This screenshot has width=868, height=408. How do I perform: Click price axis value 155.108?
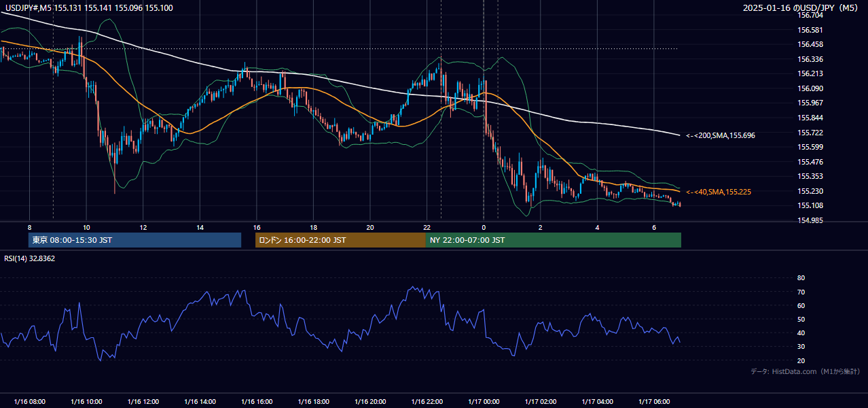tap(810, 205)
